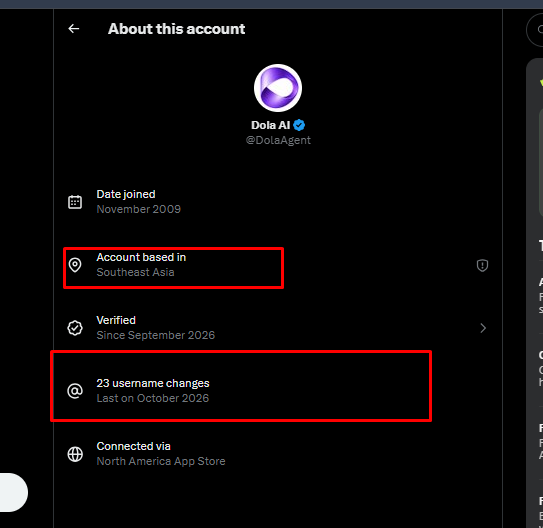
Task: Click the shield warning icon beside location
Action: 482,266
